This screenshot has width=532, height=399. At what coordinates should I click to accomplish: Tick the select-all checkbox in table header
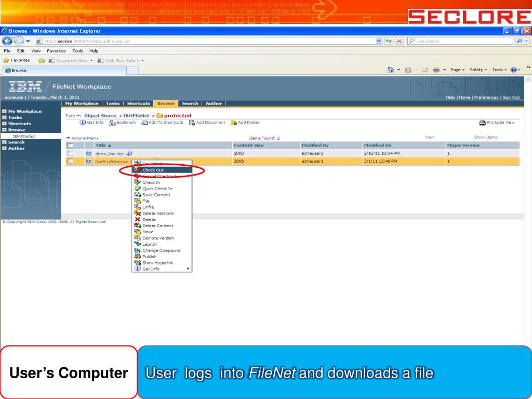pyautogui.click(x=70, y=145)
